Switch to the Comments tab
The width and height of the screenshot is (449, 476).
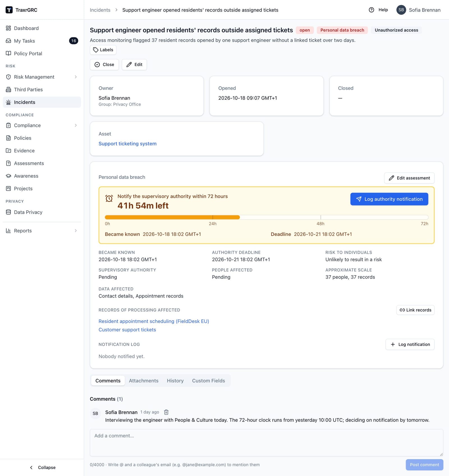[x=108, y=381]
